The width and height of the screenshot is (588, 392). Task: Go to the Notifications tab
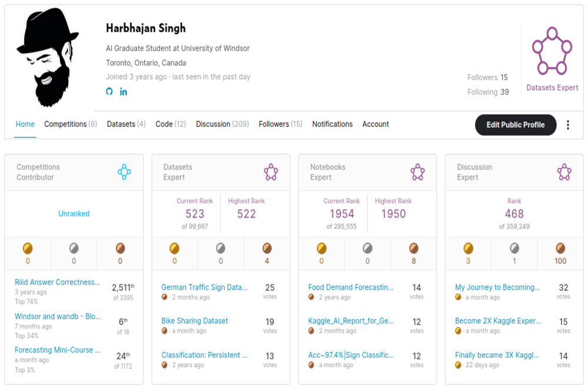[332, 124]
